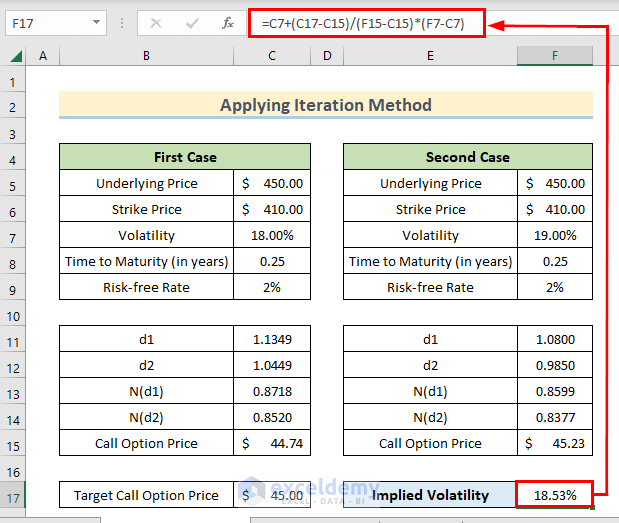Viewport: 619px width, 523px height.
Task: Expand the Name Box dropdown arrow
Action: [x=96, y=22]
